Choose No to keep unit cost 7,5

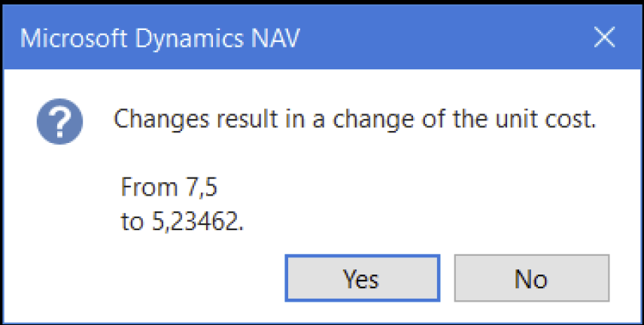tap(531, 278)
